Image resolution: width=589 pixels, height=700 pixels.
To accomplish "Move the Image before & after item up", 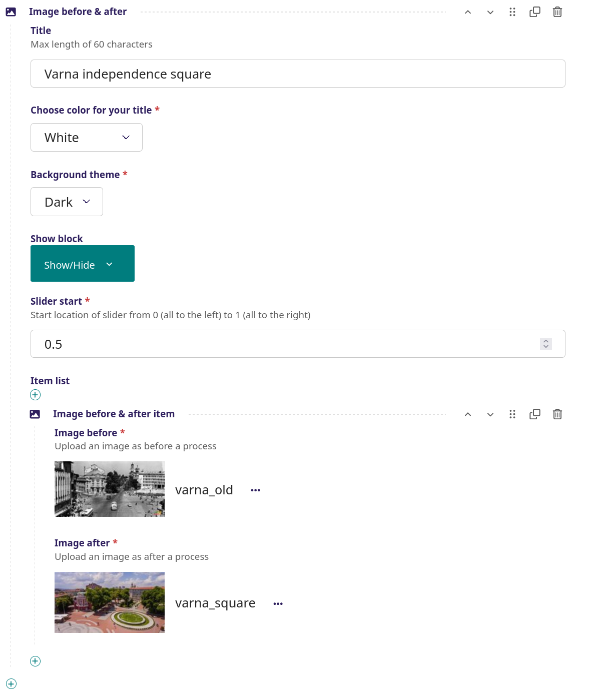I will click(468, 414).
